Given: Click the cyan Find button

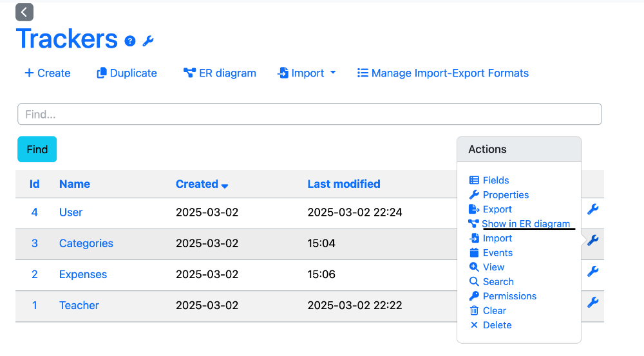Looking at the screenshot, I should (37, 149).
